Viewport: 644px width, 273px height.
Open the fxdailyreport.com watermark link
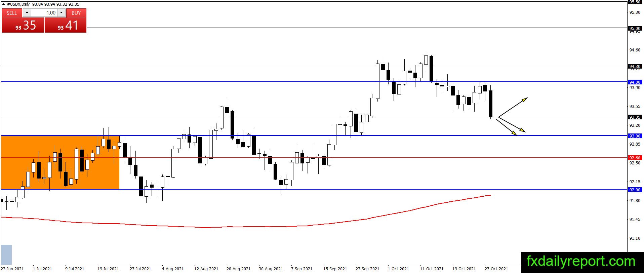click(x=581, y=262)
